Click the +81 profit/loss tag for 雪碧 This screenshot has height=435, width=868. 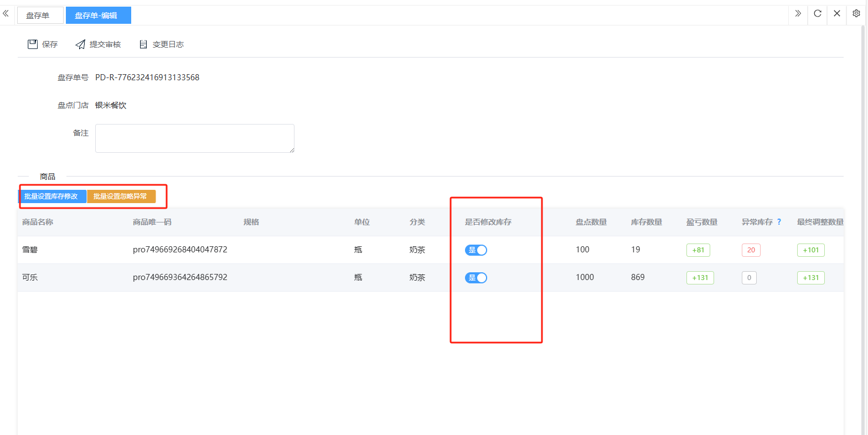pyautogui.click(x=698, y=250)
